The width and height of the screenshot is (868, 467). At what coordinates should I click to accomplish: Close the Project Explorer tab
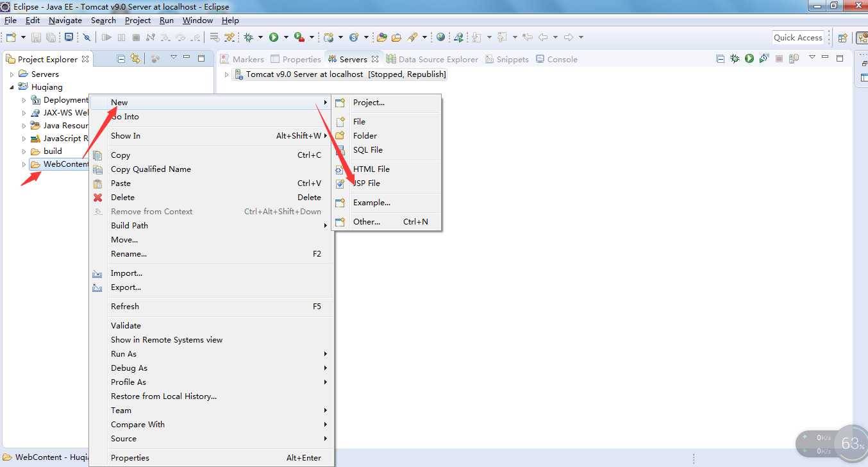click(85, 59)
